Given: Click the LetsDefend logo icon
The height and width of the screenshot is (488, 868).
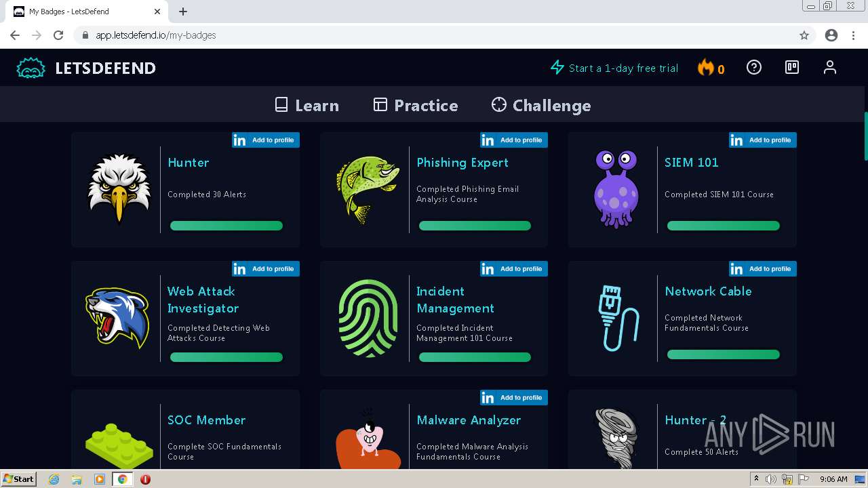Looking at the screenshot, I should (31, 68).
